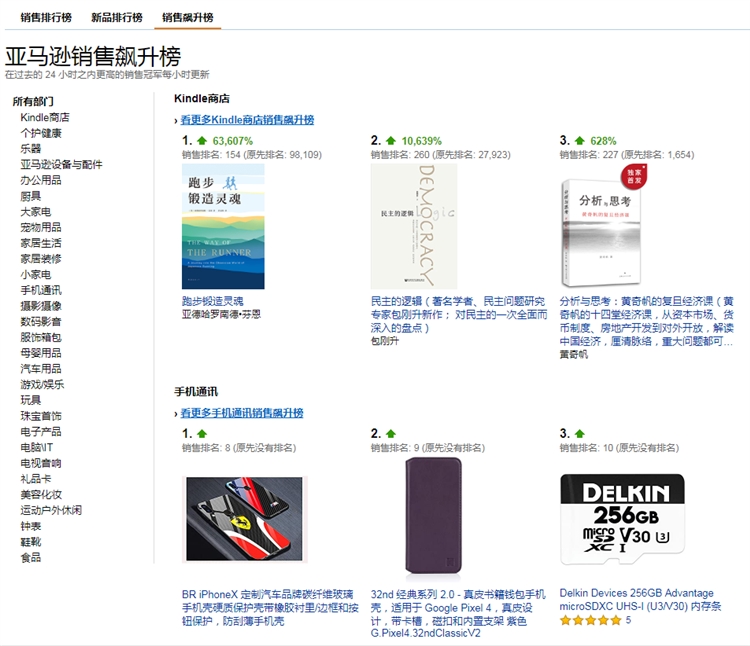
Task: Select 鞋靴 department
Action: tap(31, 542)
